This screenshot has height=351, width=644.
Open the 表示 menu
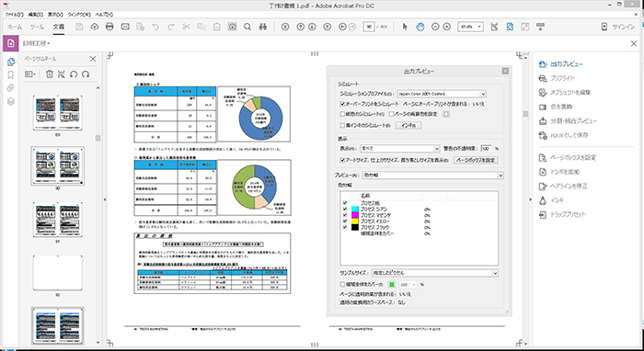point(55,15)
